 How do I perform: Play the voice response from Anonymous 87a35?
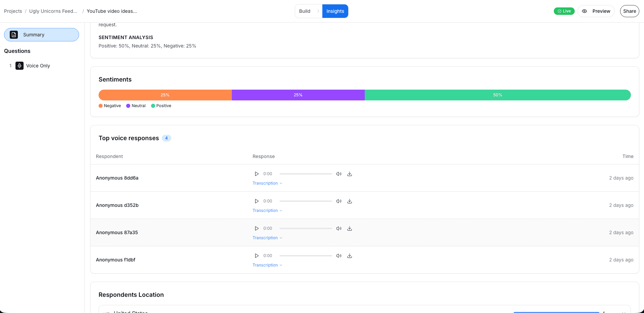(x=257, y=228)
